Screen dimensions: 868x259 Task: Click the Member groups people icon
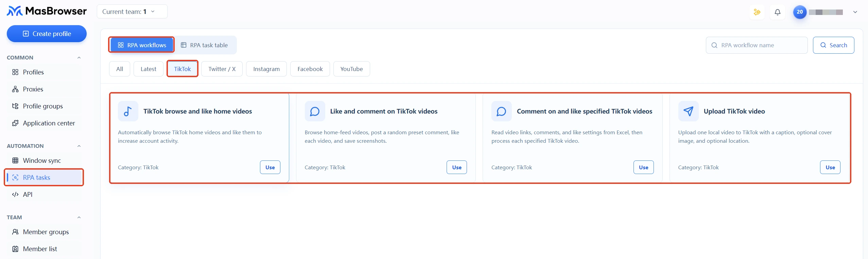pos(15,232)
